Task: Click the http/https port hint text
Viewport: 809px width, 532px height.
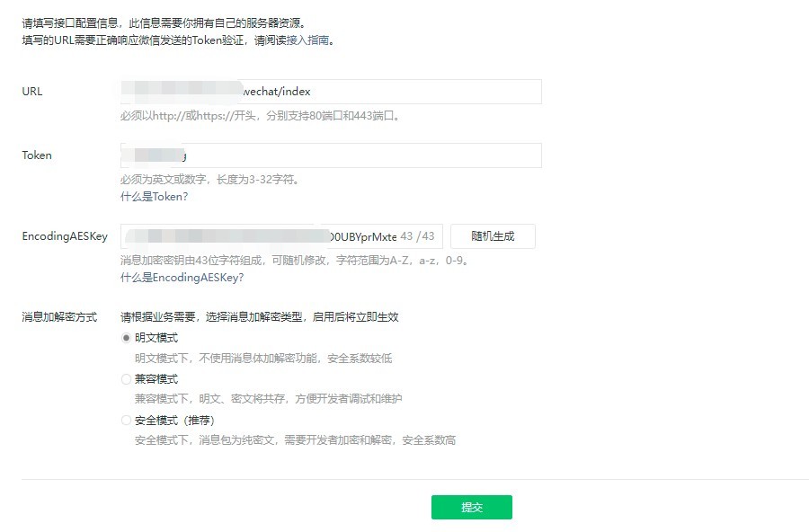Action: pos(260,116)
